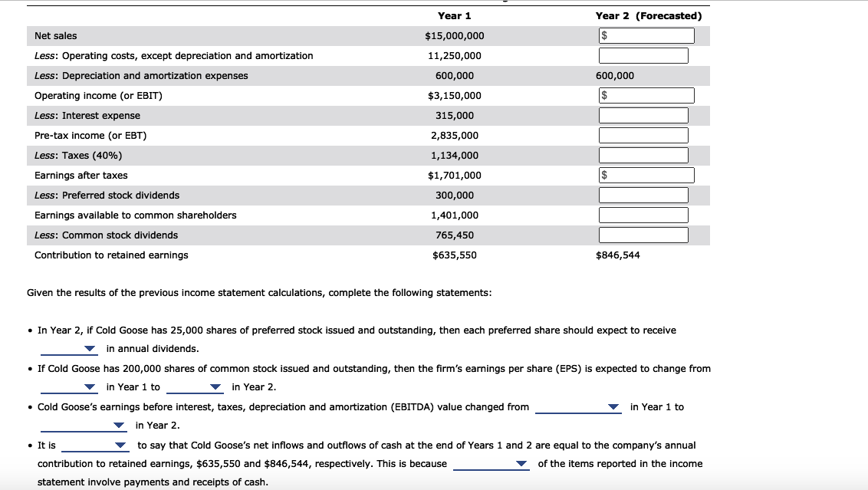868x490 pixels.
Task: Click the Interest expense input field
Action: 644,115
